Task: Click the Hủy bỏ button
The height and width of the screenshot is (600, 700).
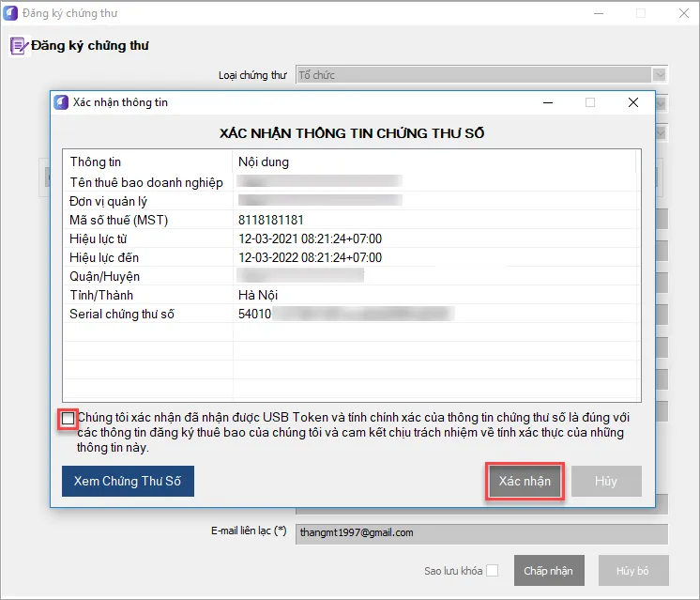Action: click(632, 570)
